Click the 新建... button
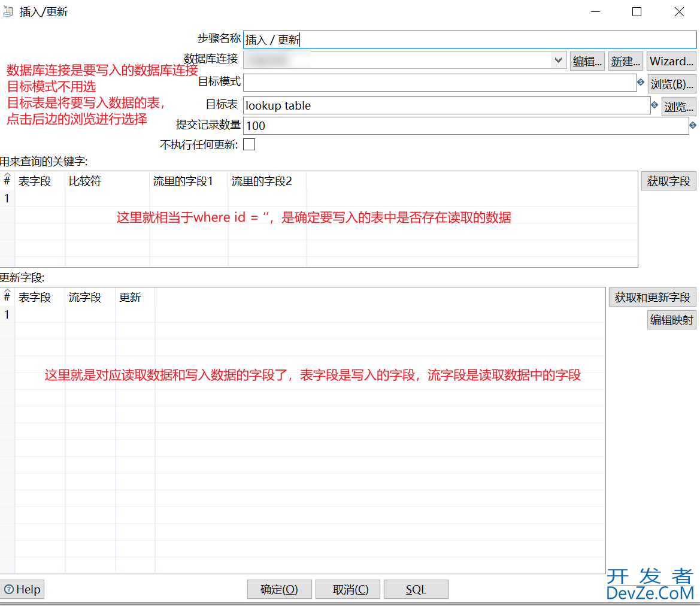Viewport: 700px width, 606px height. point(625,60)
